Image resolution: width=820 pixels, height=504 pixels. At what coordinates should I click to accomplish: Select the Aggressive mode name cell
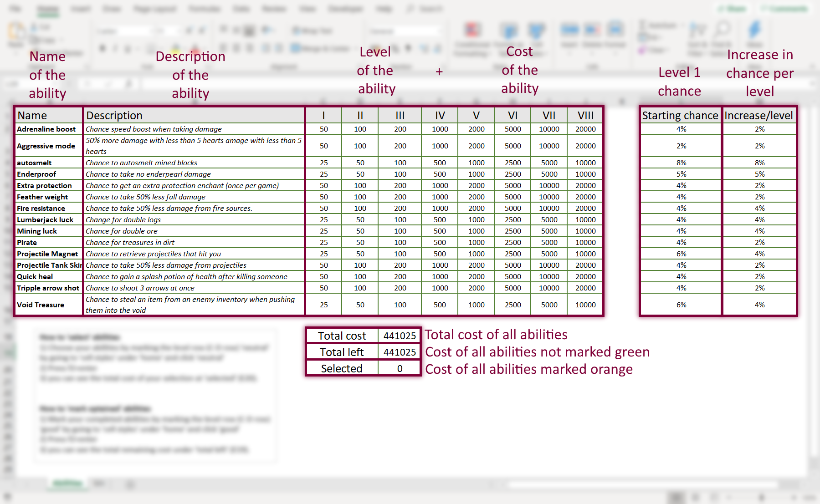[x=49, y=146]
